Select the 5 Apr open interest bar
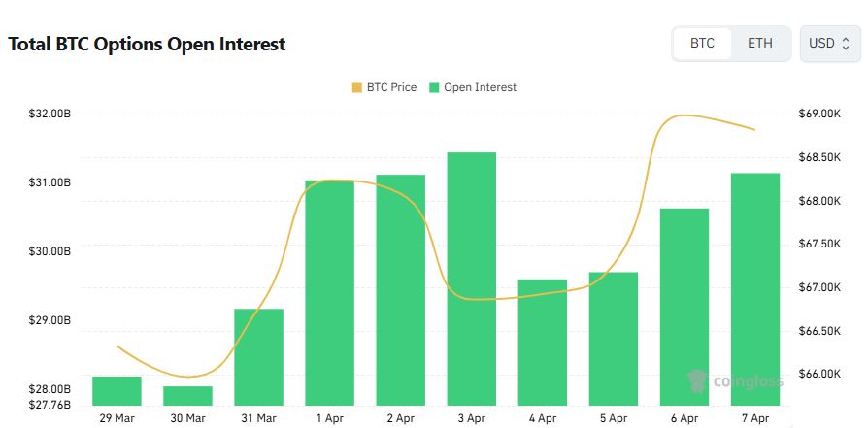The image size is (868, 428). pyautogui.click(x=613, y=338)
